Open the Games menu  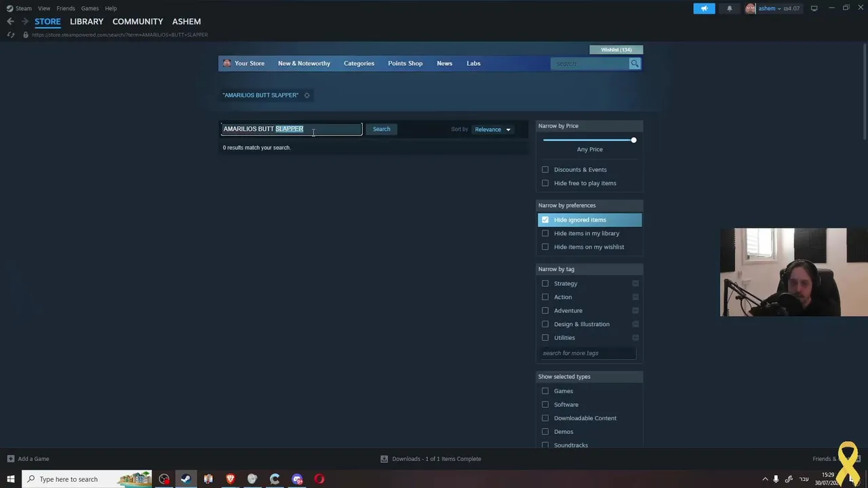click(90, 8)
